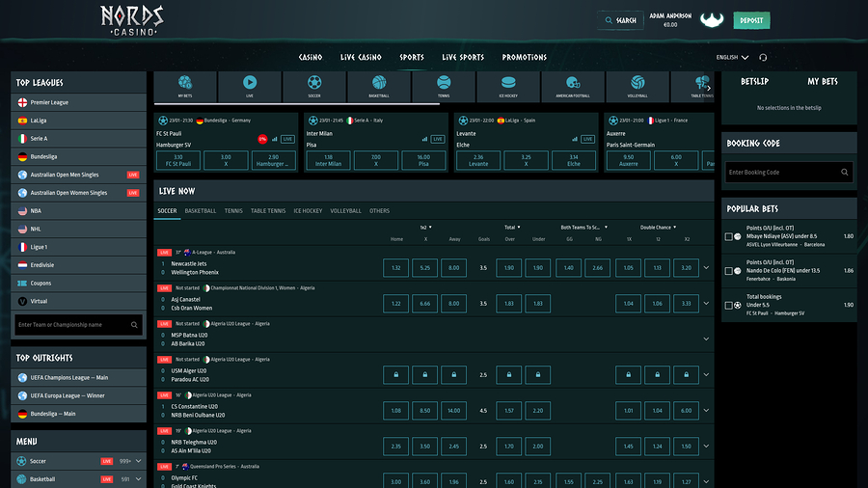Open NHL league entry

(79, 229)
